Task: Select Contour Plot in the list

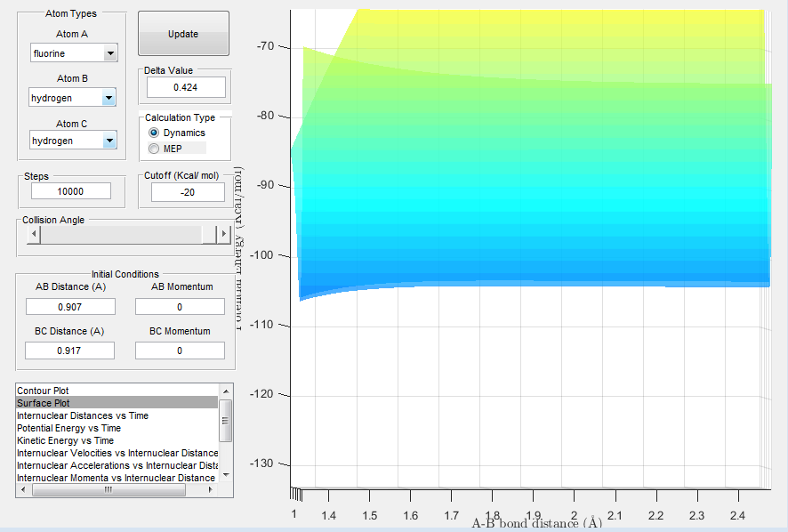Action: click(117, 391)
